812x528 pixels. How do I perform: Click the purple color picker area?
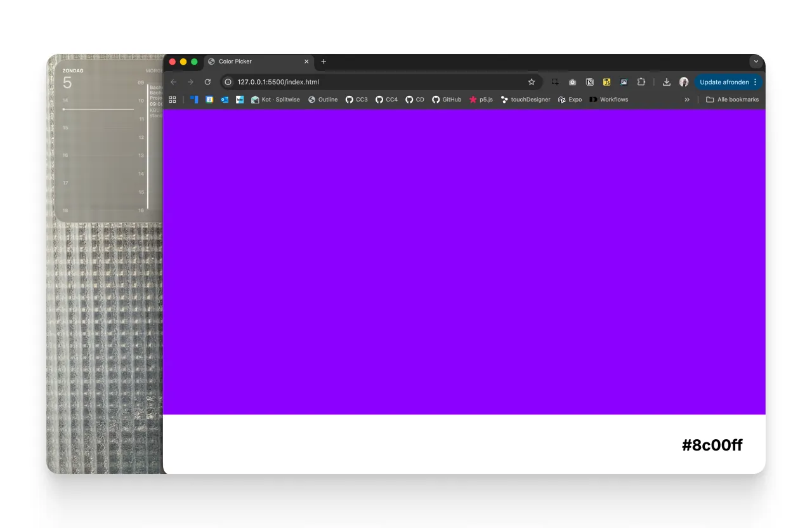464,261
